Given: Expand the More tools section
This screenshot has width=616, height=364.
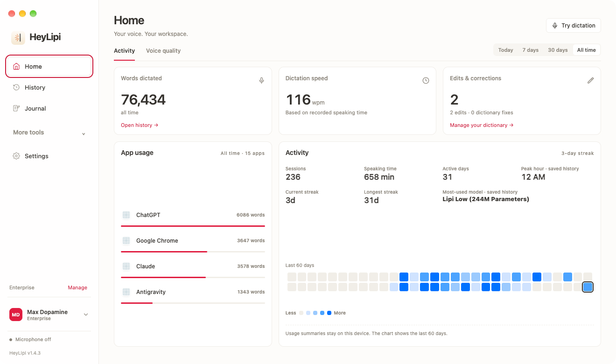Looking at the screenshot, I should (x=49, y=133).
